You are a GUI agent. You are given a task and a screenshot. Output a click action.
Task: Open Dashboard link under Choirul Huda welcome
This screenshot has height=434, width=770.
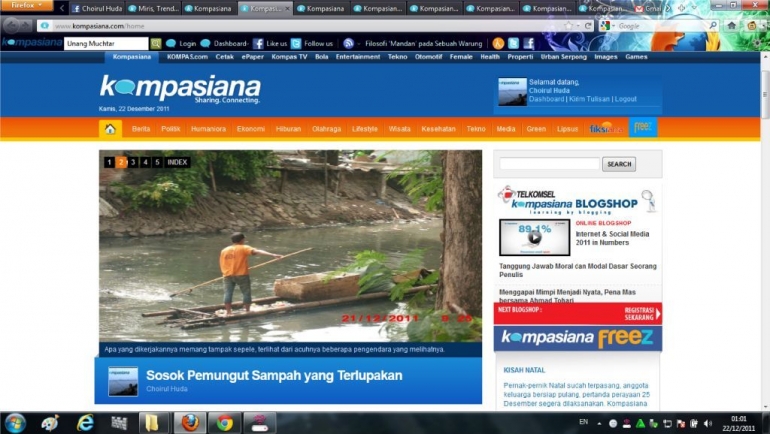point(546,99)
